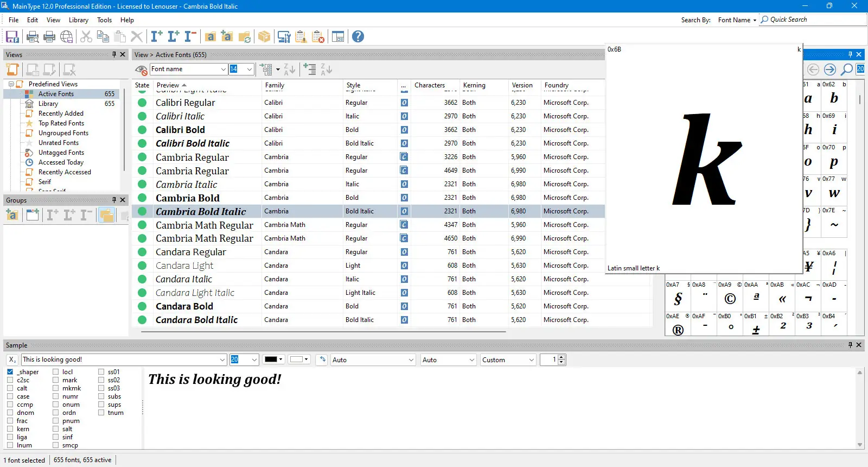
Task: Enable the kern feature checkbox
Action: (x=10, y=429)
